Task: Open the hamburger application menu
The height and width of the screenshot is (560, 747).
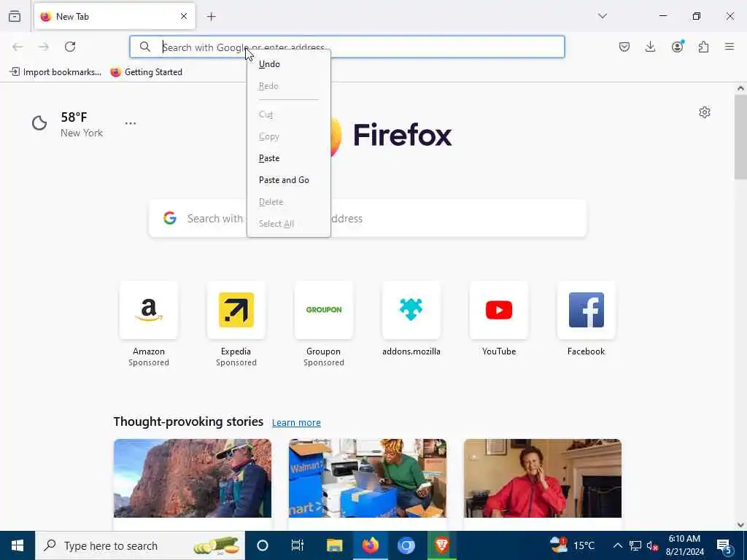Action: [x=729, y=47]
